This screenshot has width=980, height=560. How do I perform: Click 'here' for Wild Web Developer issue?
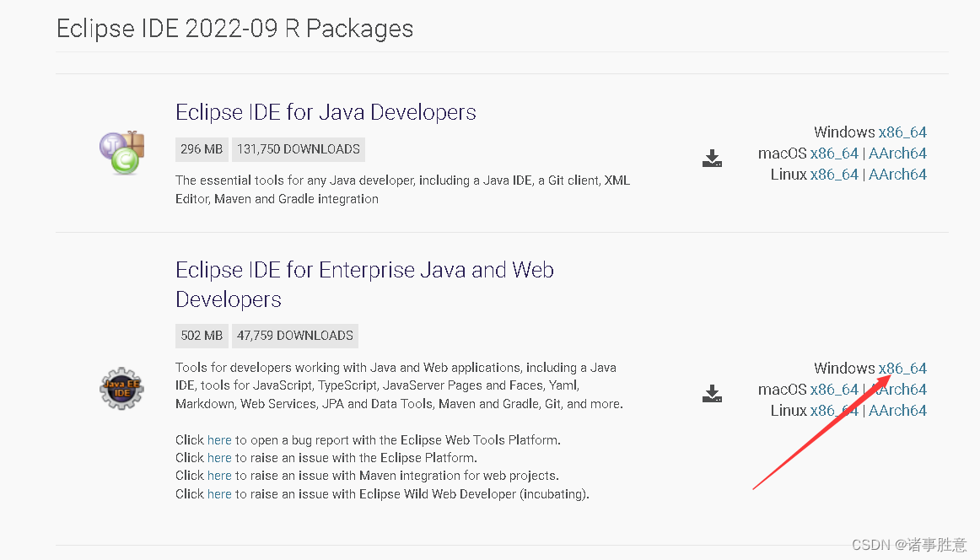point(219,494)
